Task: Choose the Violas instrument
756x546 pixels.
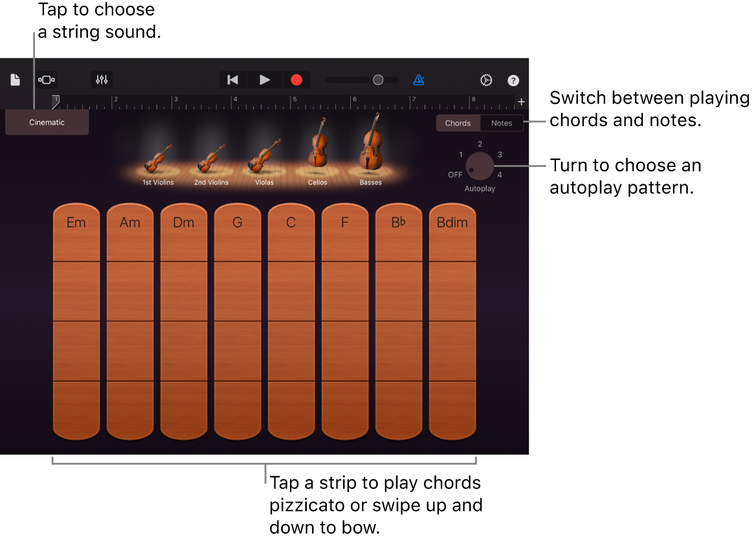Action: click(263, 158)
